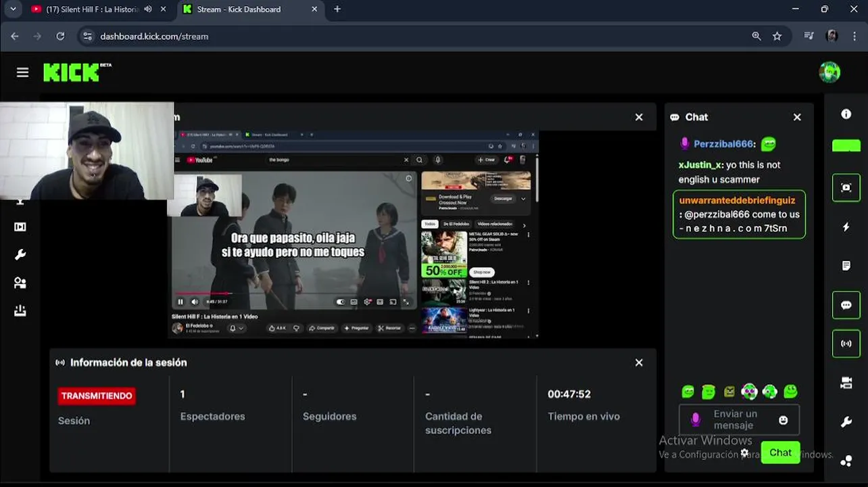Open the lightning quick actions icon
Screen dimensions: 868x487
click(x=846, y=227)
